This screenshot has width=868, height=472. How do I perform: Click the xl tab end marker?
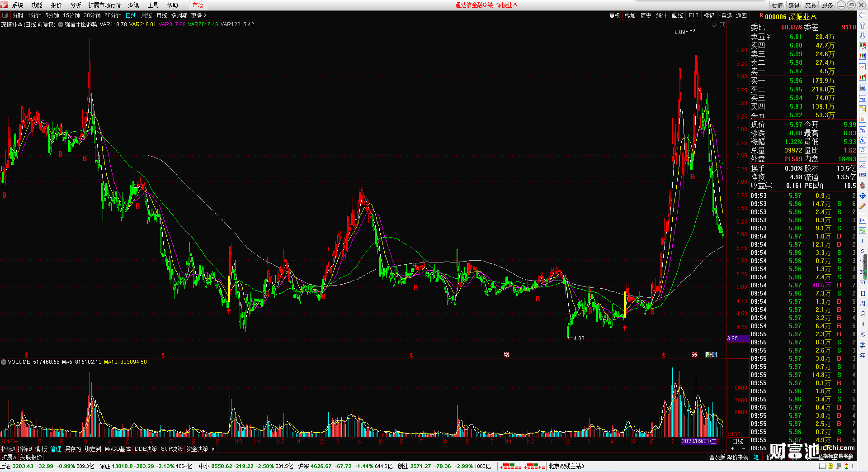pos(213,449)
